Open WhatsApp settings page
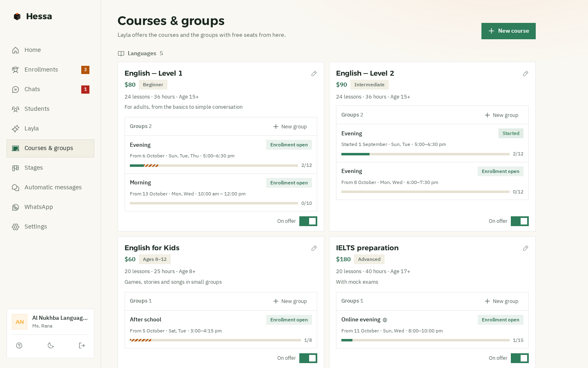 50,207
